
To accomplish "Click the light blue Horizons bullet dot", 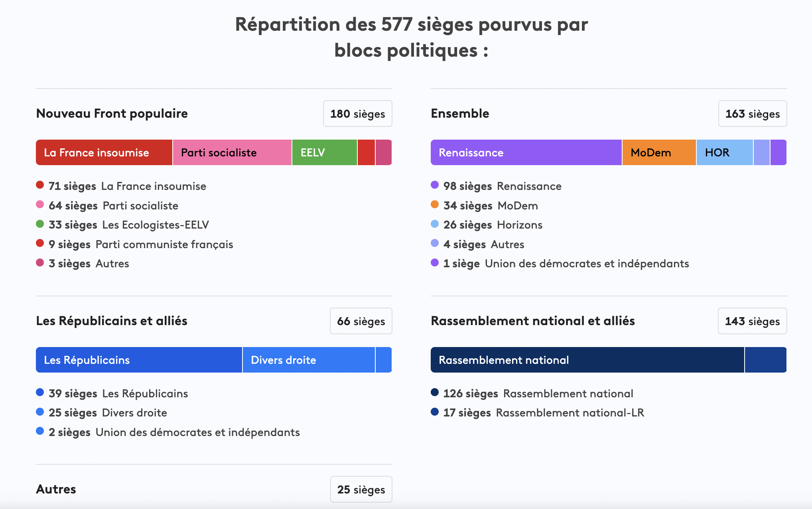I will (435, 224).
